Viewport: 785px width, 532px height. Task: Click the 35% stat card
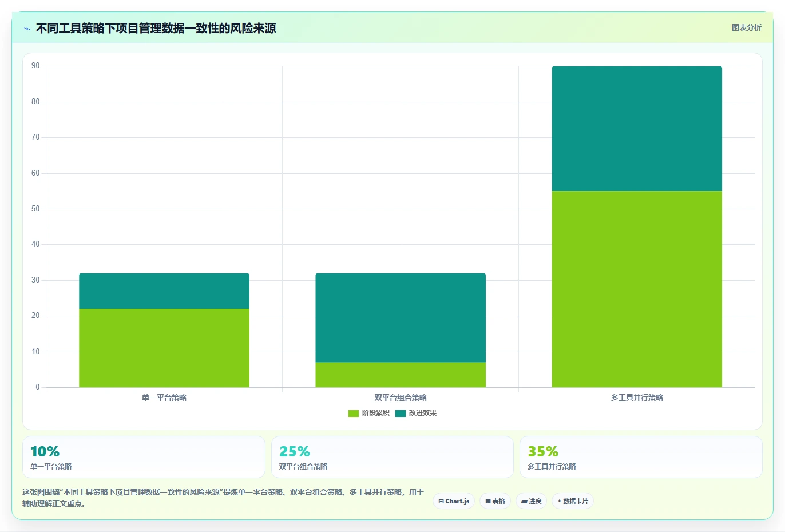pyautogui.click(x=641, y=457)
